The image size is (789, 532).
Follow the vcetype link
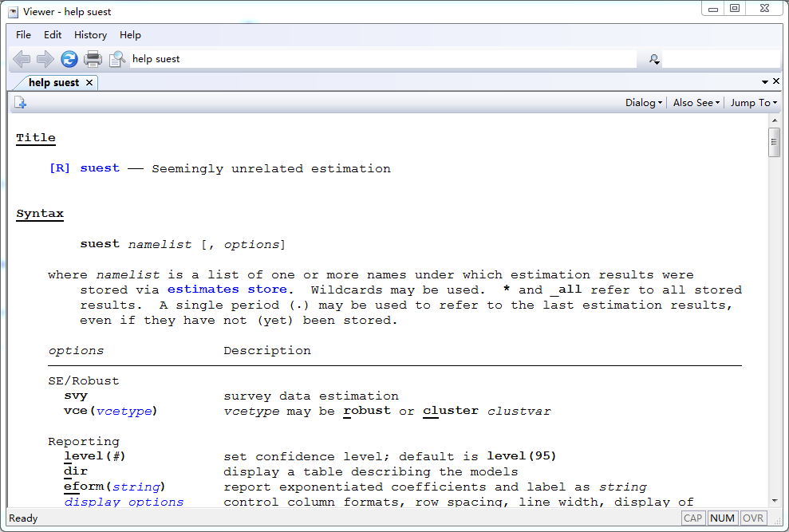pos(124,412)
